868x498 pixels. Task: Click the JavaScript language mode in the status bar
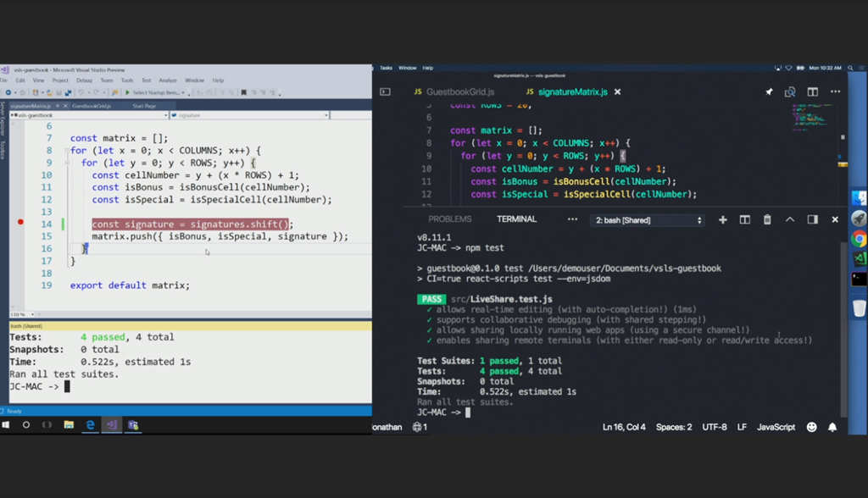(775, 427)
